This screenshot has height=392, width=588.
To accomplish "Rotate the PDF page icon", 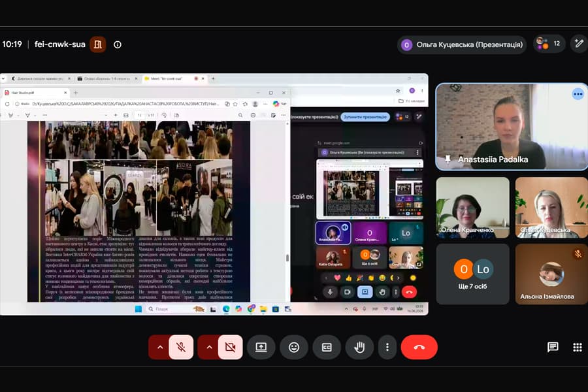I will tap(164, 115).
